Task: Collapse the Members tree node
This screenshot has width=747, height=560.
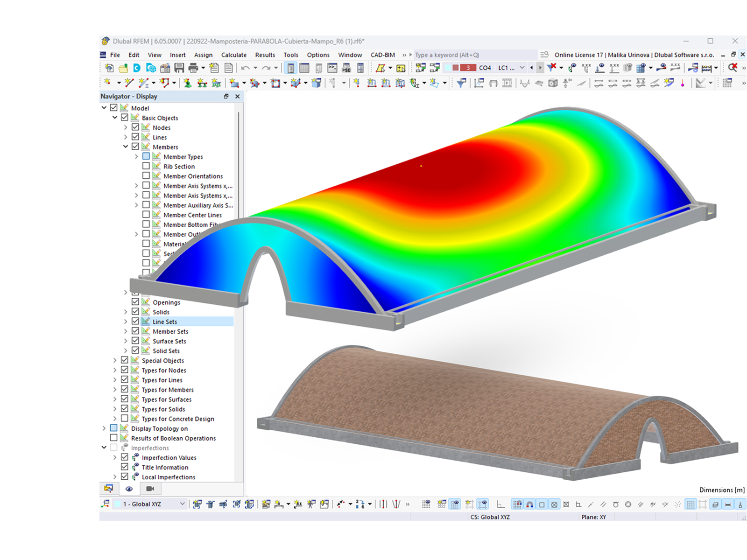Action: click(126, 147)
